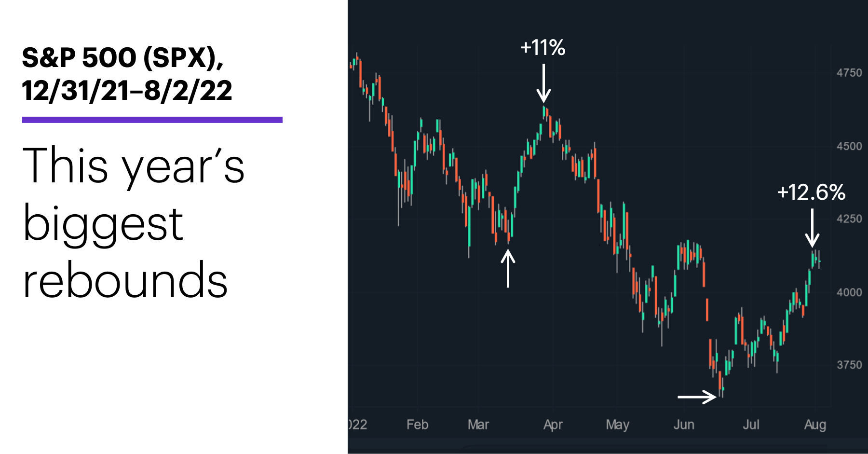Select the May label on time axis
Image resolution: width=868 pixels, height=454 pixels.
click(617, 425)
